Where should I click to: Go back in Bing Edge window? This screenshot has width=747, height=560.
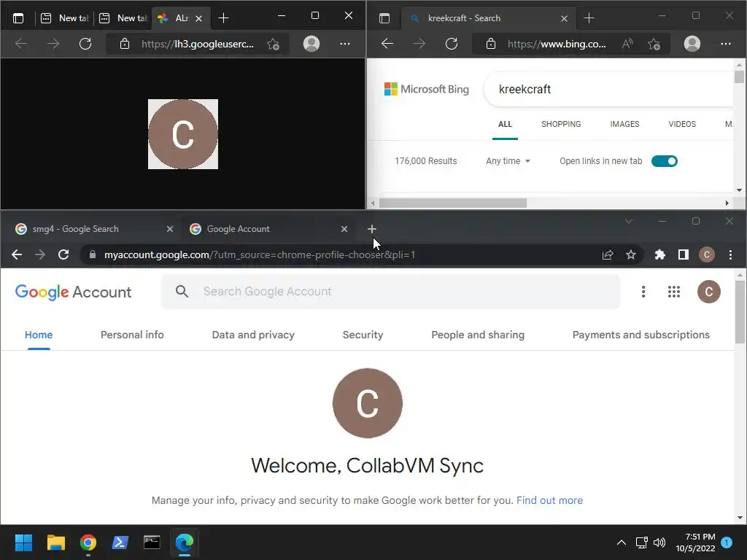point(387,44)
